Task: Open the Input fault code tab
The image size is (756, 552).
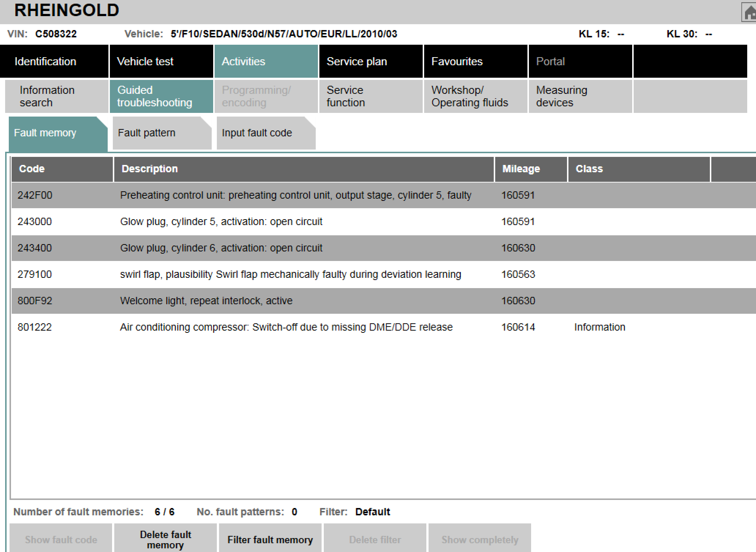Action: 266,133
